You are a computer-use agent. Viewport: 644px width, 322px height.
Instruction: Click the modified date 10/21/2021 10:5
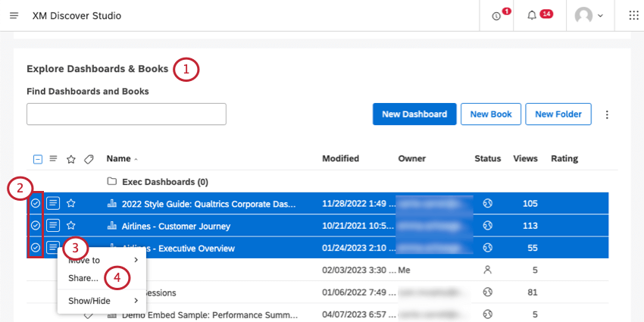[x=357, y=226]
